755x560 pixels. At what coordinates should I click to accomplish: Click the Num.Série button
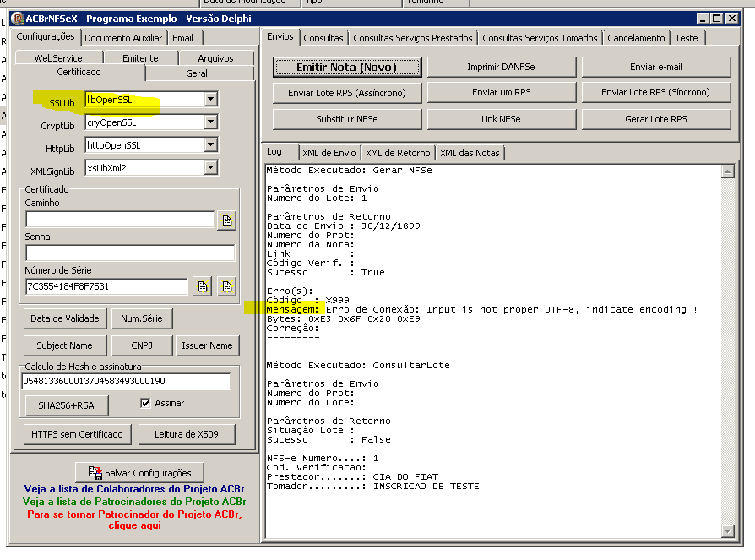(x=142, y=318)
